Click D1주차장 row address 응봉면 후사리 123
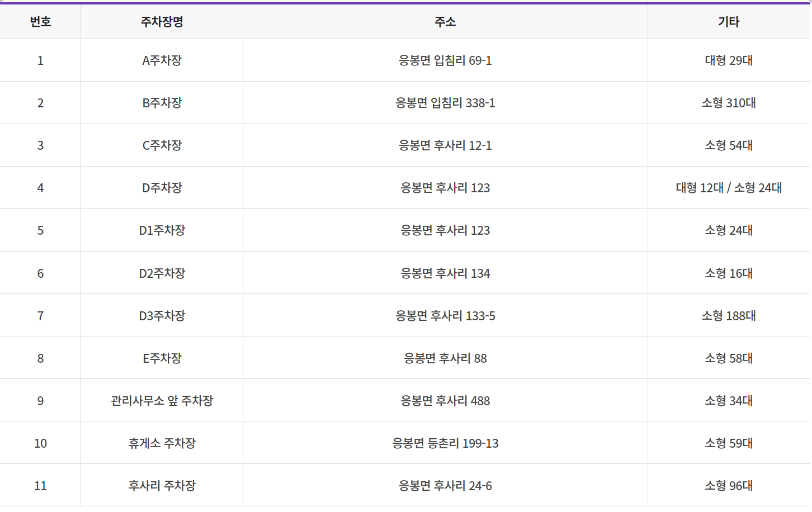 coord(445,230)
